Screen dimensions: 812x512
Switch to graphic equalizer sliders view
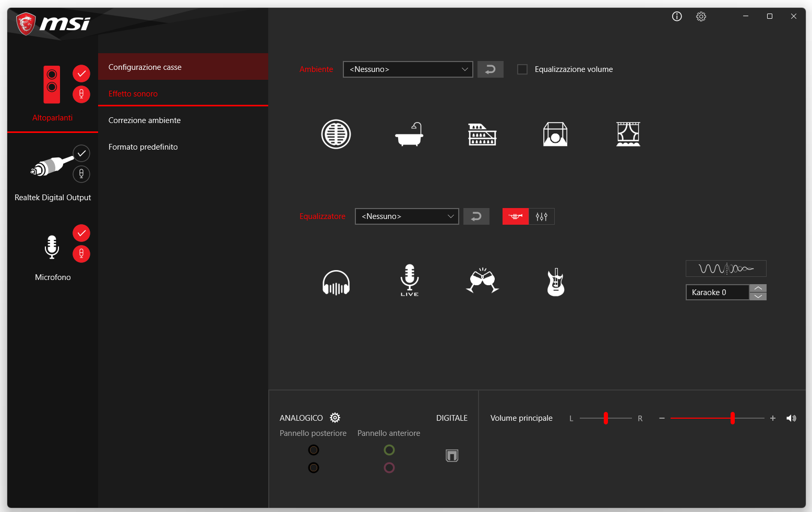[x=542, y=216]
